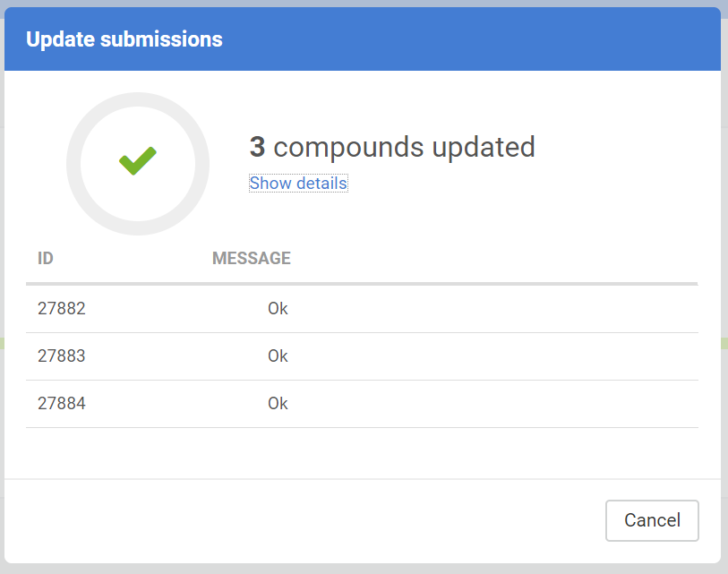
Task: Click the word 'updated' in the status heading
Action: pyautogui.click(x=484, y=147)
